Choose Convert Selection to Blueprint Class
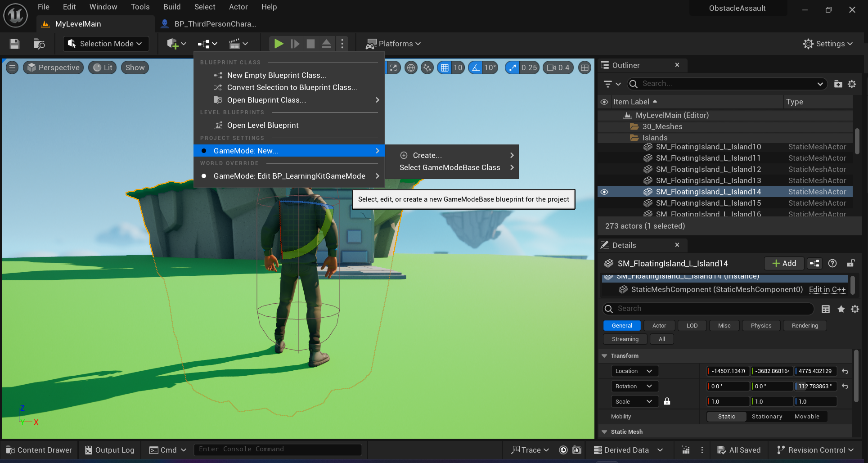Viewport: 868px width, 463px height. point(289,87)
